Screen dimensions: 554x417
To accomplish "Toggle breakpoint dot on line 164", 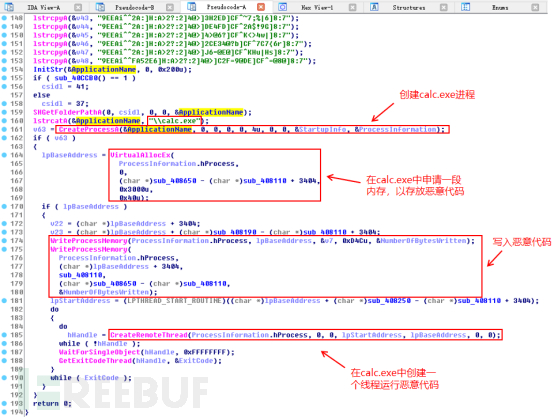I will click(4, 155).
